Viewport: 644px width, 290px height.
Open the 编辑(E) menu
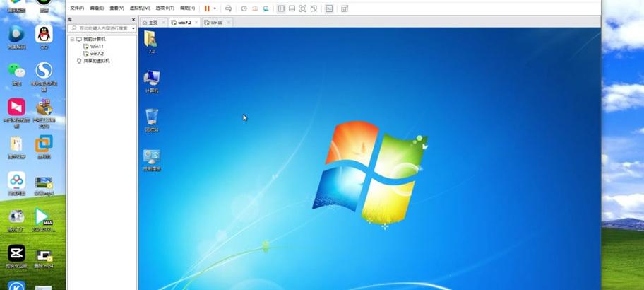tap(97, 8)
